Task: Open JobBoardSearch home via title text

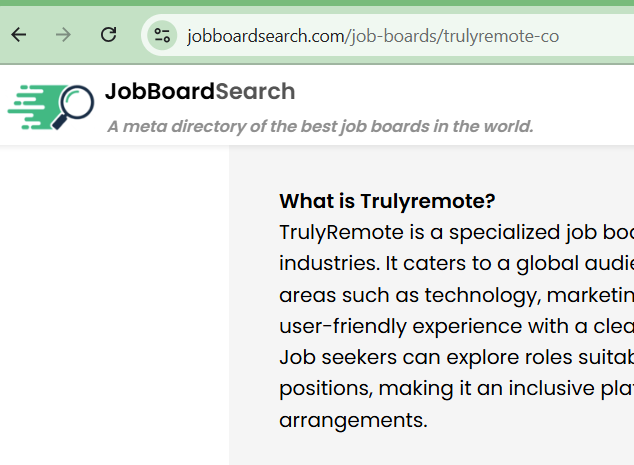Action: (x=200, y=92)
